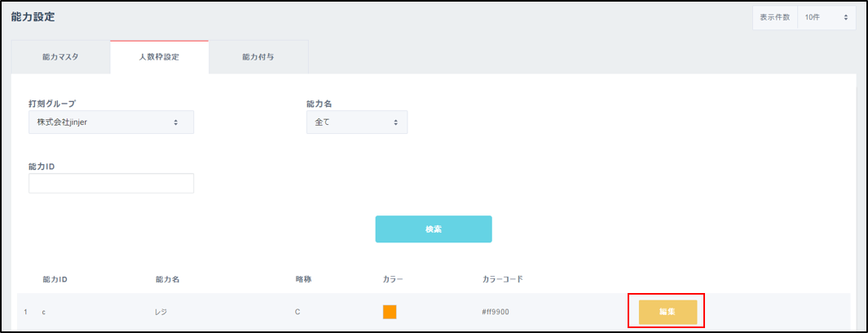
Task: Change the 表示件数 dropdown from 10件
Action: (x=826, y=17)
